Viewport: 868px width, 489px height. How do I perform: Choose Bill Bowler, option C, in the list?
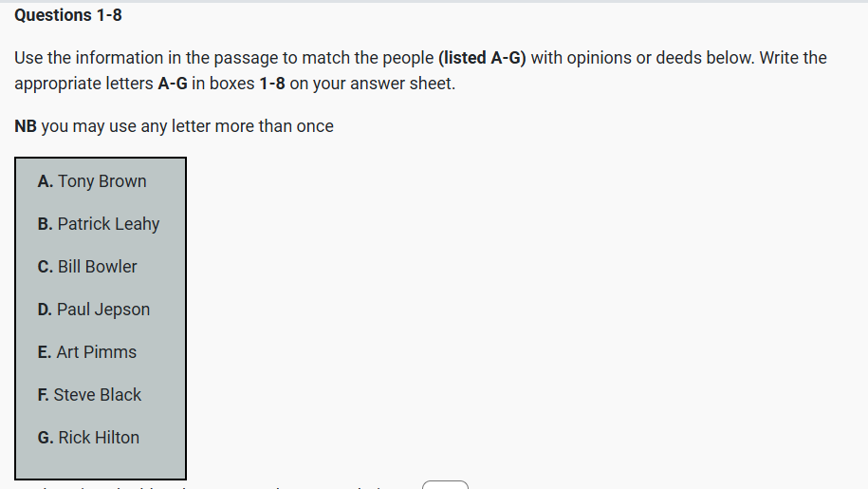(87, 267)
